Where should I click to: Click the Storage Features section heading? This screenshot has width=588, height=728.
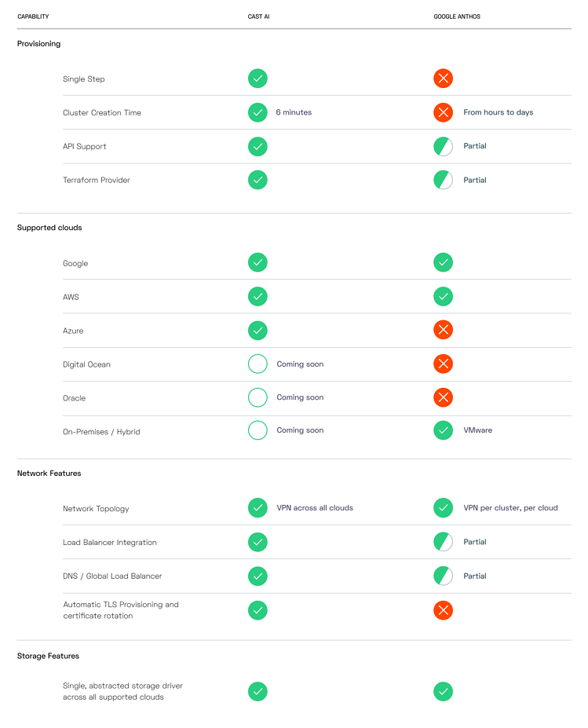pyautogui.click(x=48, y=656)
